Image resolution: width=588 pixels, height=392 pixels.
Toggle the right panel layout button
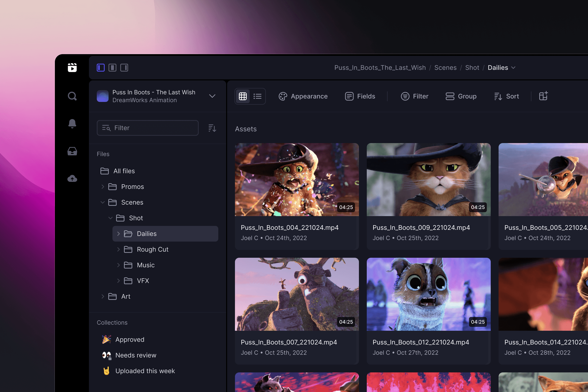coord(124,68)
